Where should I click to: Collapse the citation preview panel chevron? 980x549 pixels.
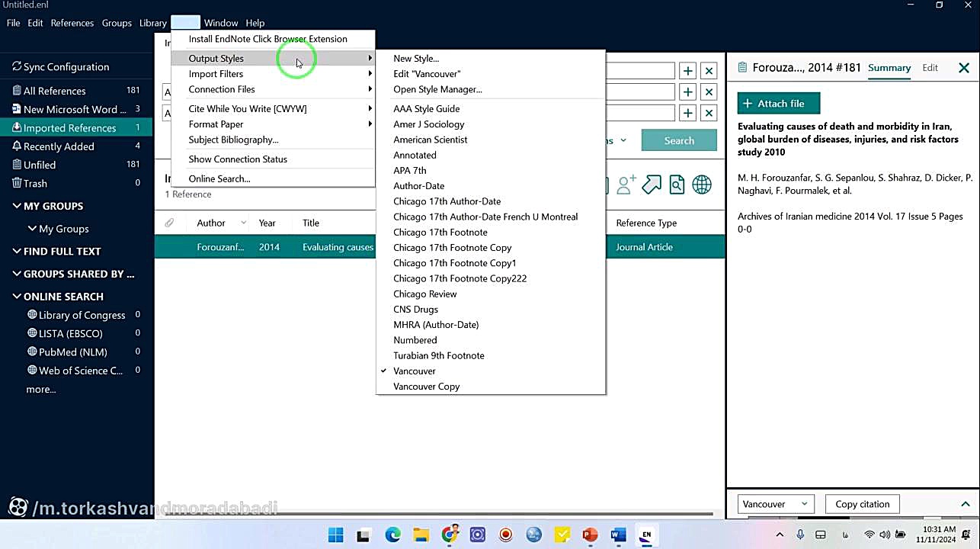[965, 504]
